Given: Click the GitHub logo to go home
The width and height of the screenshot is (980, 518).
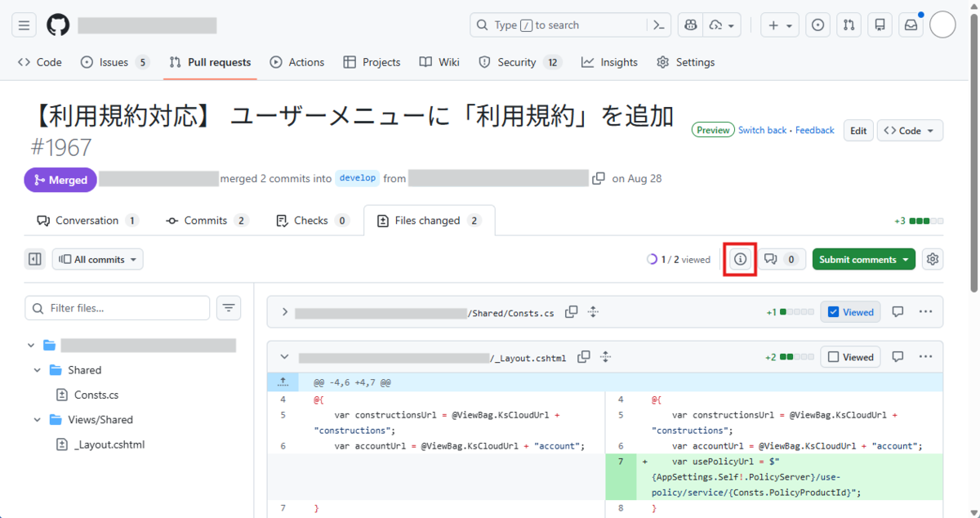Looking at the screenshot, I should coord(57,24).
